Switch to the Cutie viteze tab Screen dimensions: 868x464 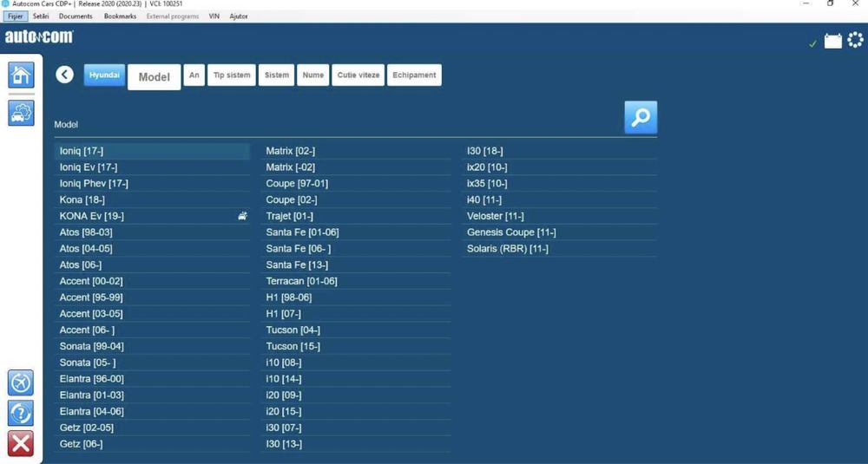358,75
